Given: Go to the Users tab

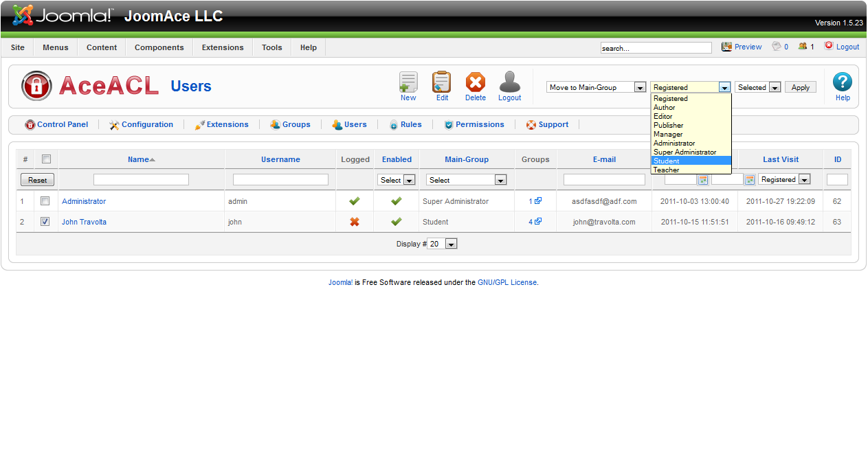Looking at the screenshot, I should [x=350, y=125].
